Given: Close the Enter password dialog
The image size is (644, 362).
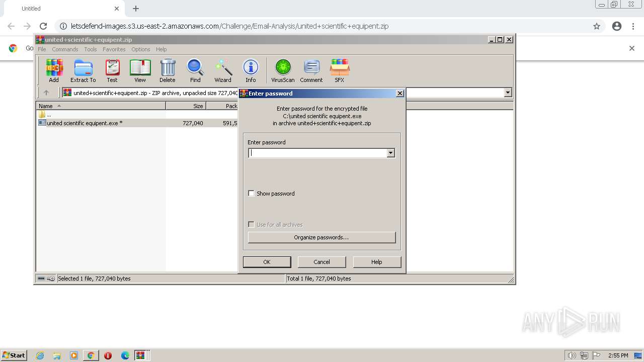Looking at the screenshot, I should point(399,93).
